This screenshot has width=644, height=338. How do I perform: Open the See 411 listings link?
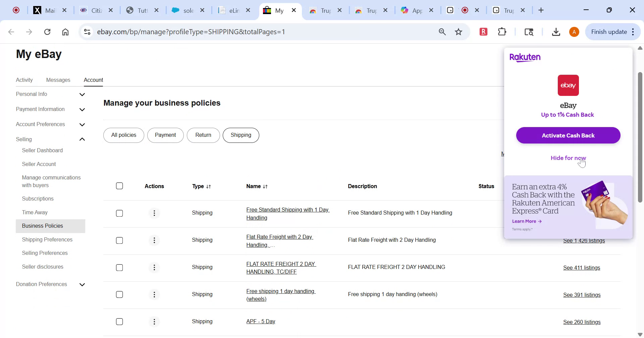582,268
